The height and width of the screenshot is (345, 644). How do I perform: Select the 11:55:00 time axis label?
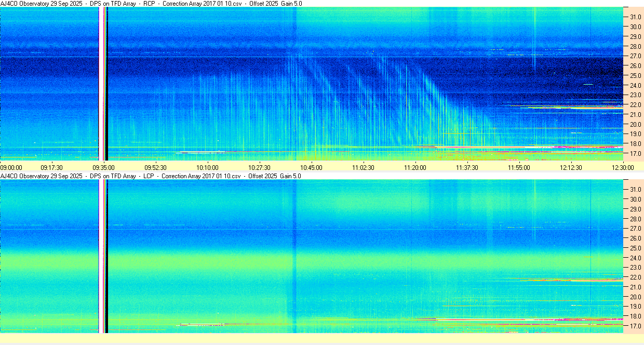[x=519, y=167]
